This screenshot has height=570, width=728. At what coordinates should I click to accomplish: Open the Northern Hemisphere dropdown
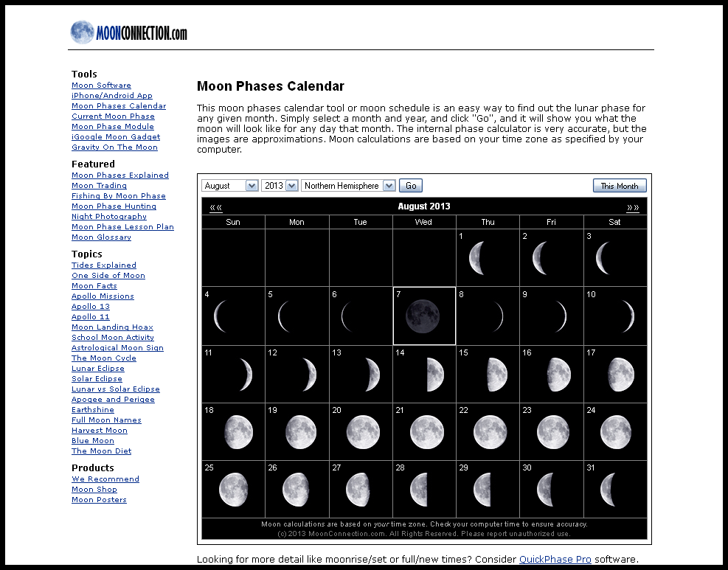348,186
